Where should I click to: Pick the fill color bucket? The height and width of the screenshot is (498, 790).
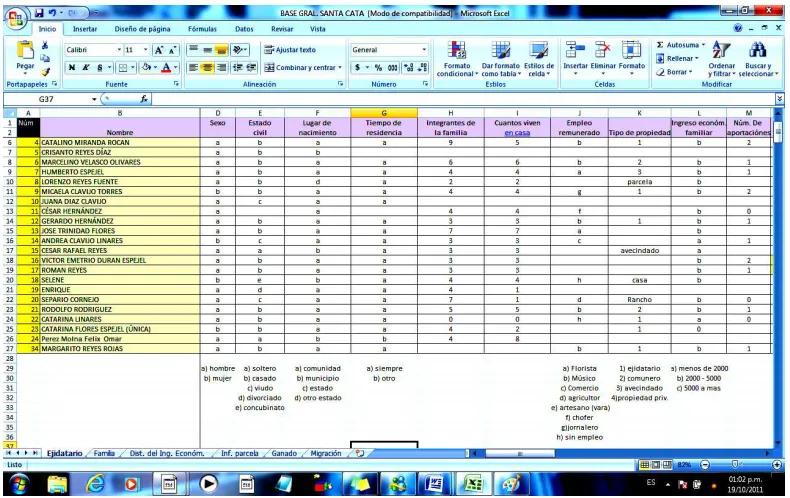146,67
